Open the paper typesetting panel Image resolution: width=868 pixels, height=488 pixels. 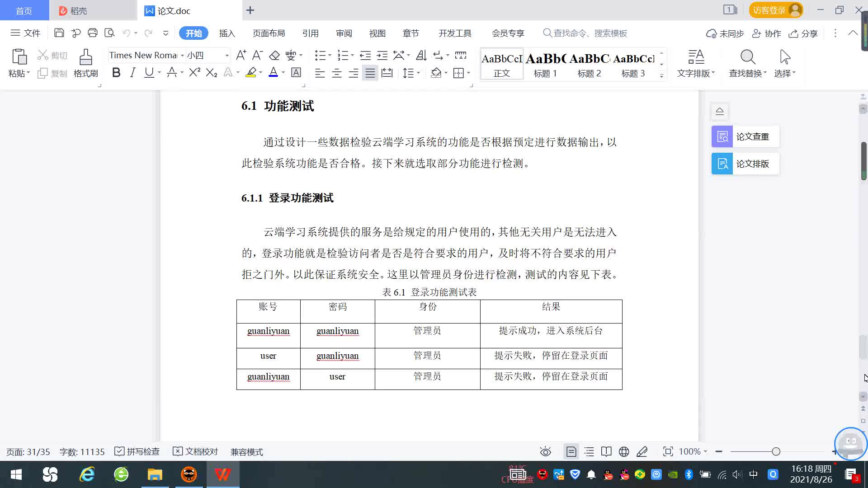click(x=745, y=164)
